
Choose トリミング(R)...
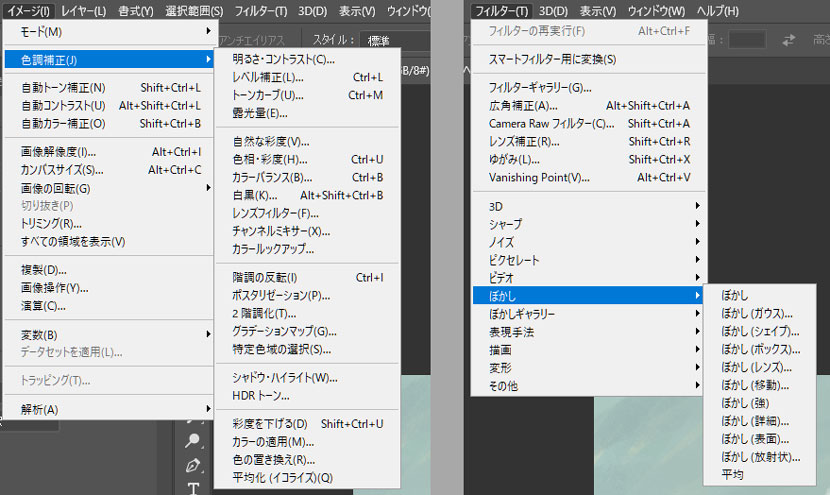(109, 223)
